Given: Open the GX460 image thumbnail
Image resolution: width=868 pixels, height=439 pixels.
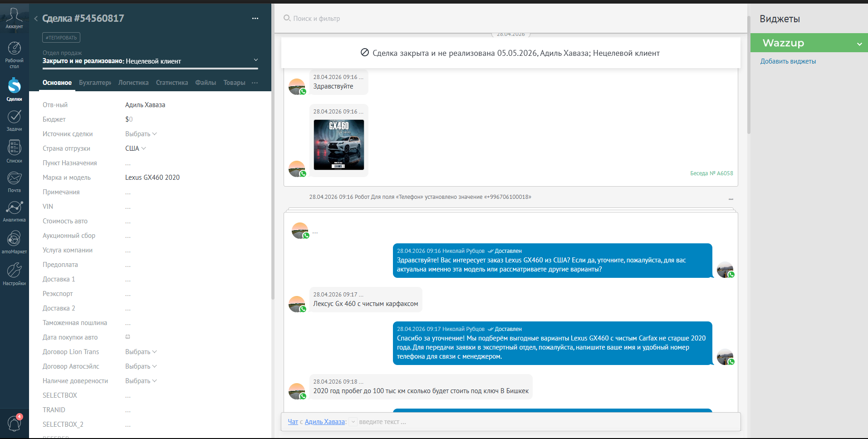Looking at the screenshot, I should [339, 145].
